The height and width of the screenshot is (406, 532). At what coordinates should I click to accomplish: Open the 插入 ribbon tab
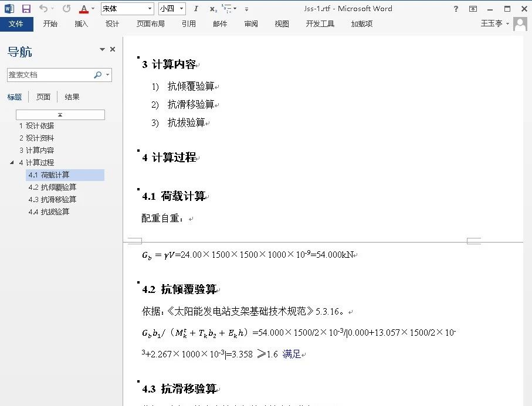click(82, 24)
